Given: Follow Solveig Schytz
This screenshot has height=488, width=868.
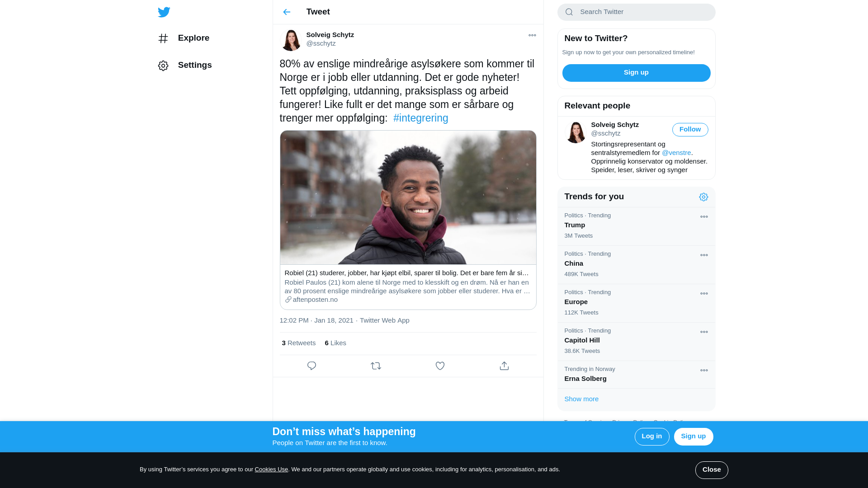Looking at the screenshot, I should [x=690, y=130].
